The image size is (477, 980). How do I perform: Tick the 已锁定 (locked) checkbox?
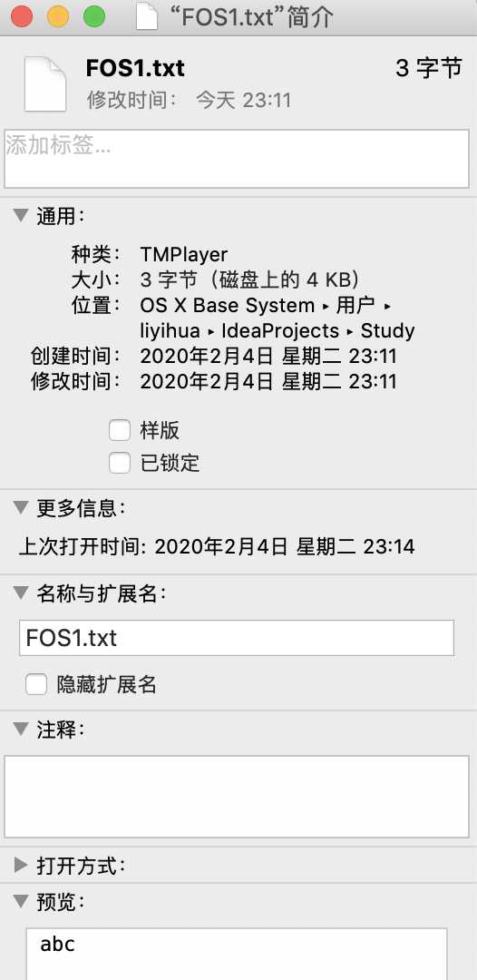pos(120,463)
